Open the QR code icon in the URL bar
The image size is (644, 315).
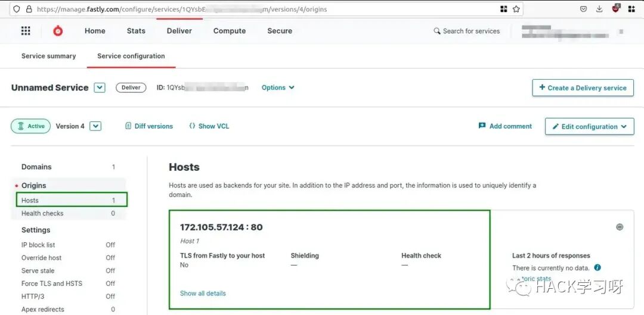[x=503, y=9]
